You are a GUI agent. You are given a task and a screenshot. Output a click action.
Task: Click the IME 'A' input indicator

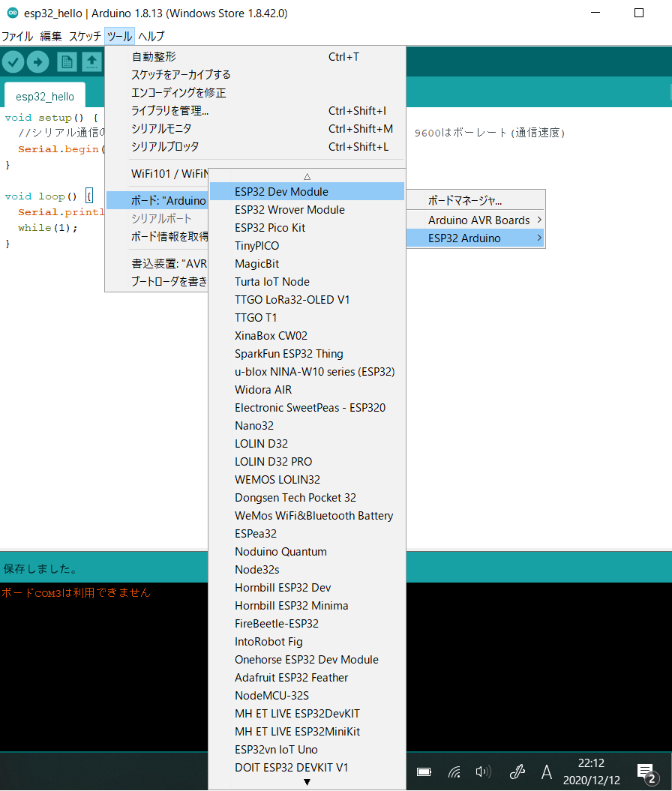(547, 772)
